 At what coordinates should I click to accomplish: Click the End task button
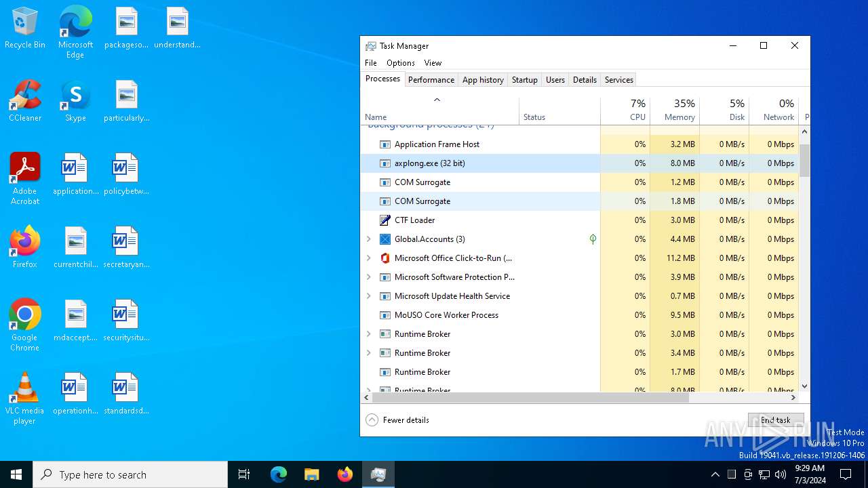point(776,420)
